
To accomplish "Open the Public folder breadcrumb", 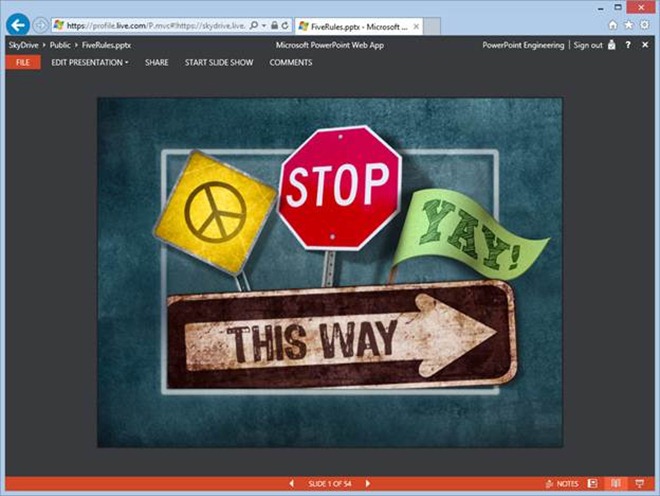I will click(x=60, y=45).
